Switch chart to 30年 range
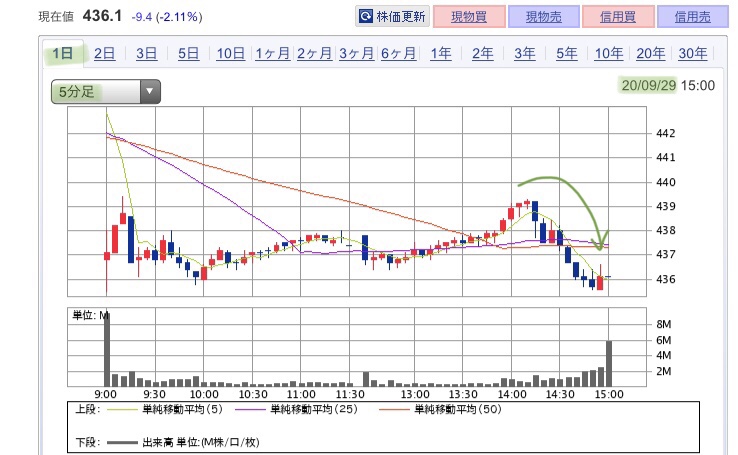The height and width of the screenshot is (455, 738). [692, 53]
